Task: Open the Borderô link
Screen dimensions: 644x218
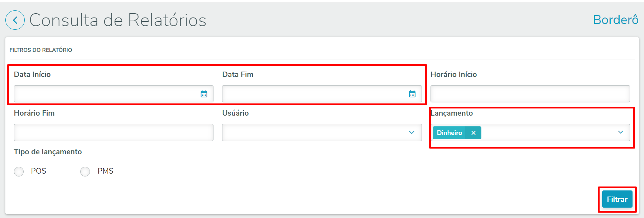Action: (x=615, y=20)
